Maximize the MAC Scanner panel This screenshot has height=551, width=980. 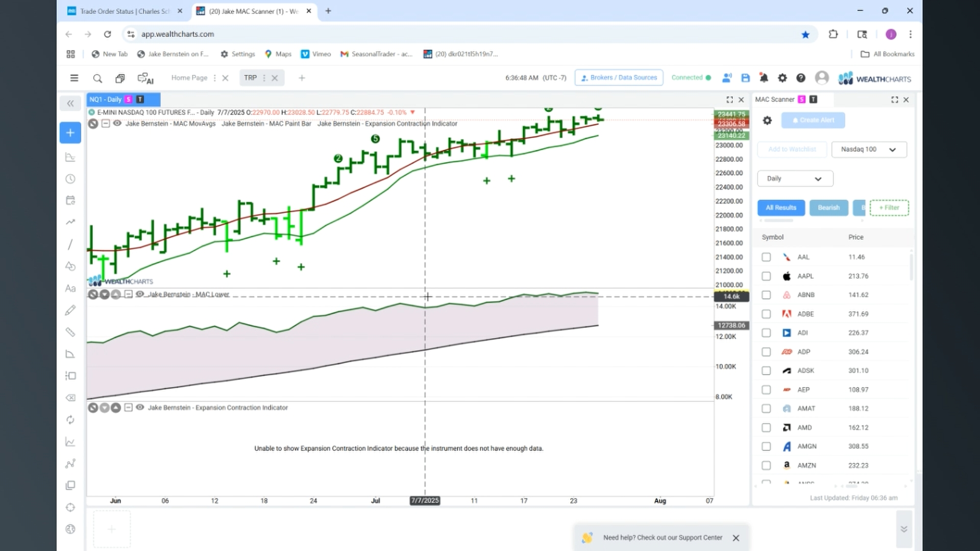pos(895,100)
